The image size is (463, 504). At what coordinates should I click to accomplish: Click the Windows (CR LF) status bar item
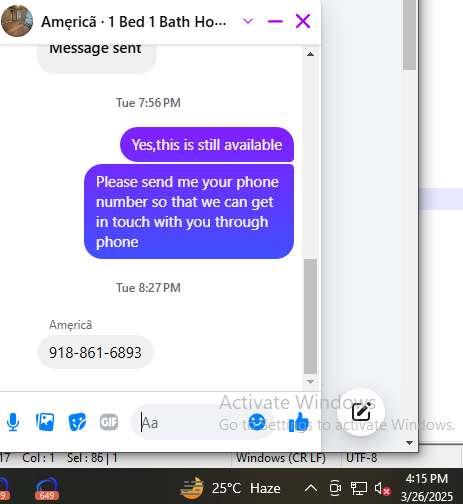tap(281, 458)
